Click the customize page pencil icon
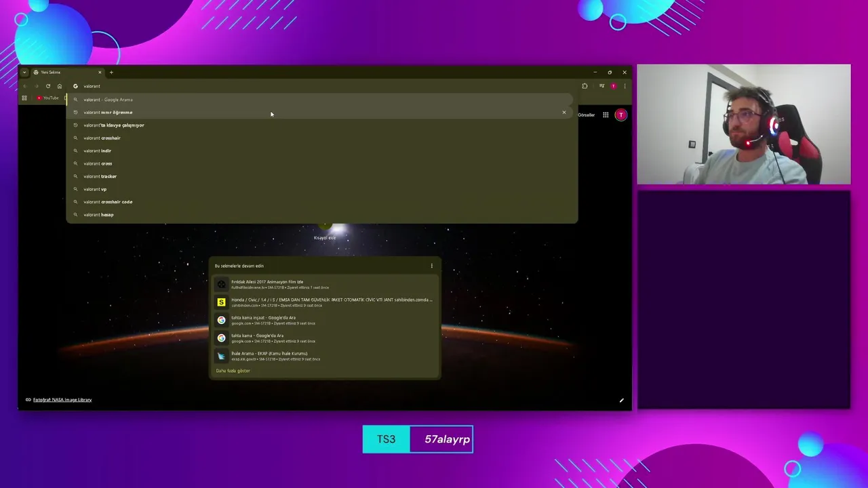Screen dimensions: 868x488 click(x=621, y=401)
